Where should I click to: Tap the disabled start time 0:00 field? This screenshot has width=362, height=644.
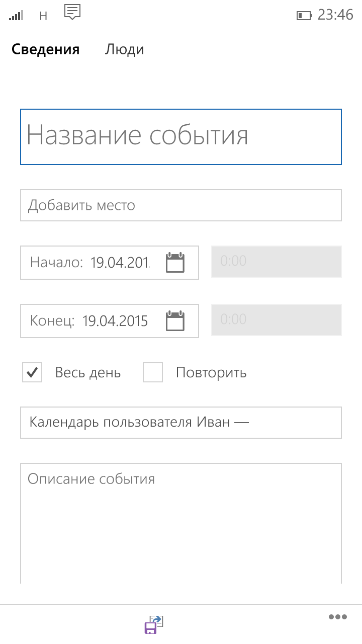coord(277,262)
